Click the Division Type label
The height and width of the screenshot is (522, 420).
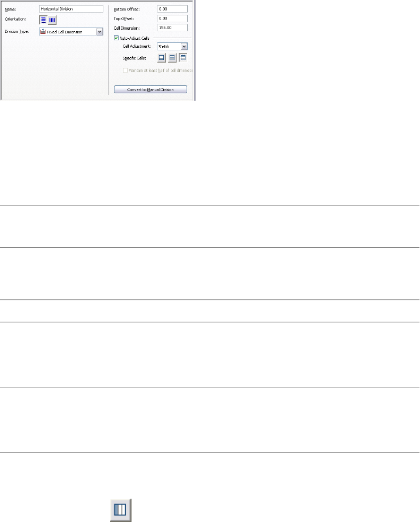click(x=16, y=32)
